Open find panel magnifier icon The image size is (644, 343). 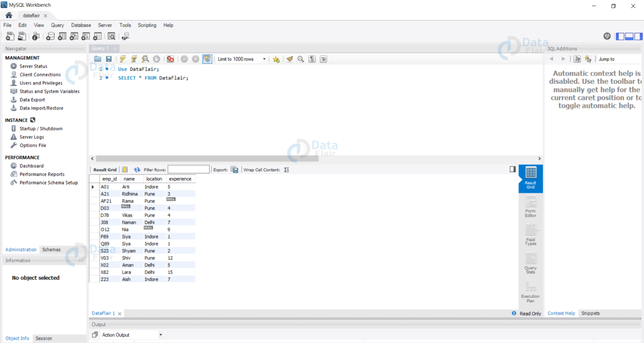coord(301,59)
